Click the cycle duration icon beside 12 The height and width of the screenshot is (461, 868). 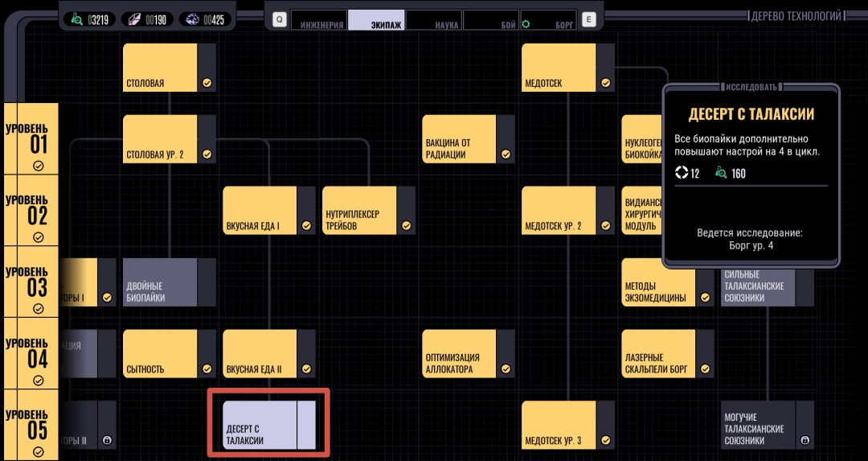pos(682,173)
